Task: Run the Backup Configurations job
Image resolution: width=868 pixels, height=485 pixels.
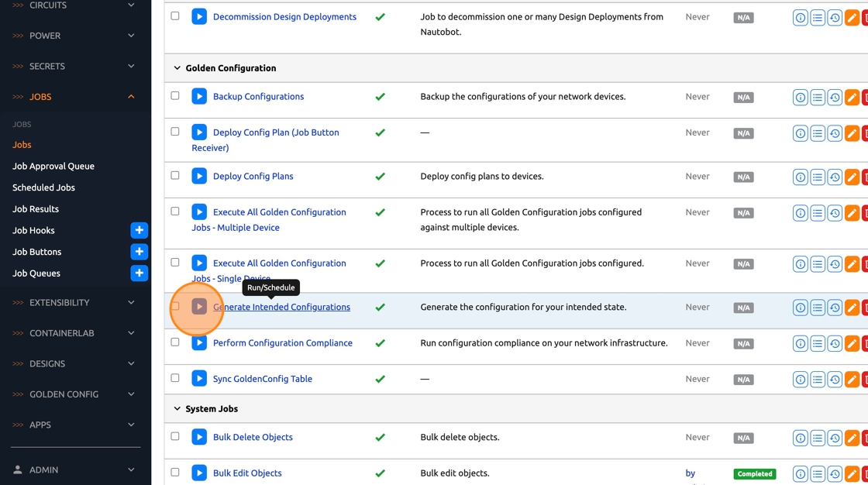Action: 199,97
